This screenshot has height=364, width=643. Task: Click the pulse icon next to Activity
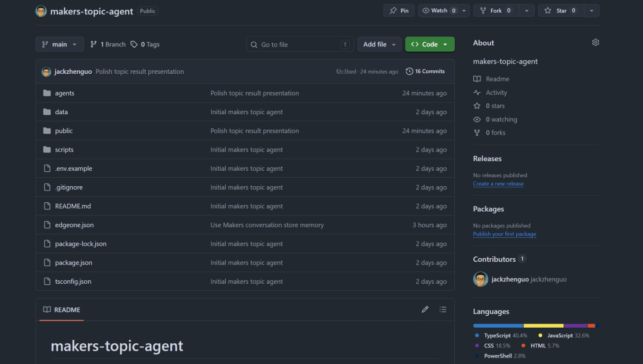click(x=477, y=93)
